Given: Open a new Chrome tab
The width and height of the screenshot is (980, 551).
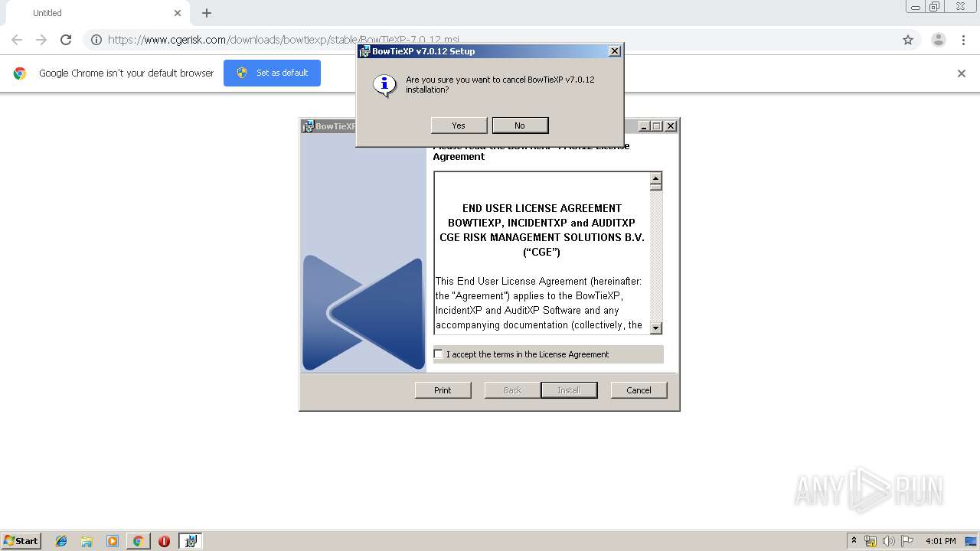Looking at the screenshot, I should (207, 13).
